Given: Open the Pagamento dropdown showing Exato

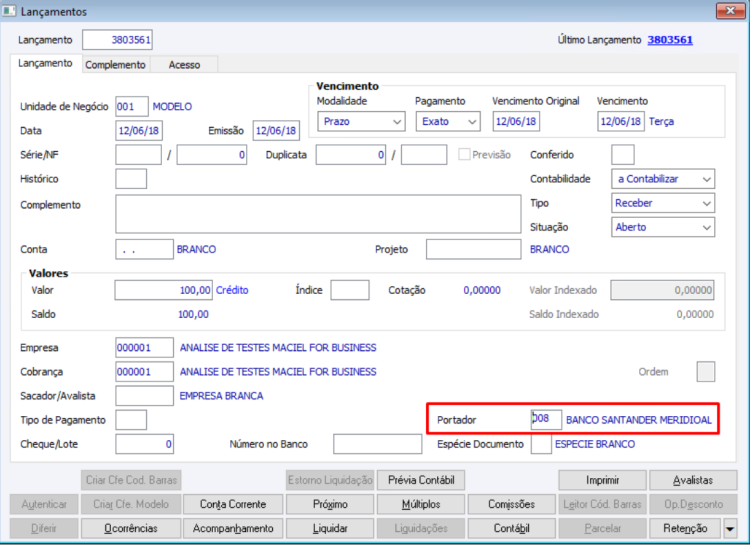Looking at the screenshot, I should tap(448, 122).
